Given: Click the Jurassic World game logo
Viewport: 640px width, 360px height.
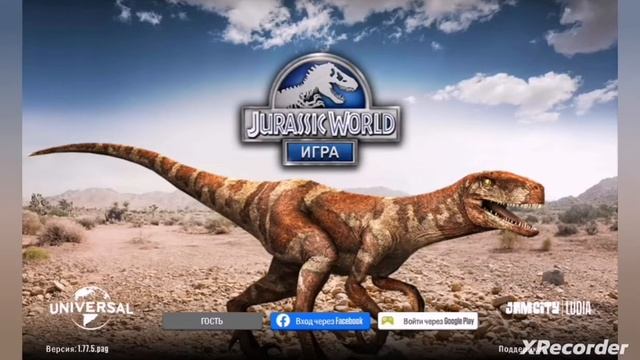Looking at the screenshot, I should [x=320, y=109].
